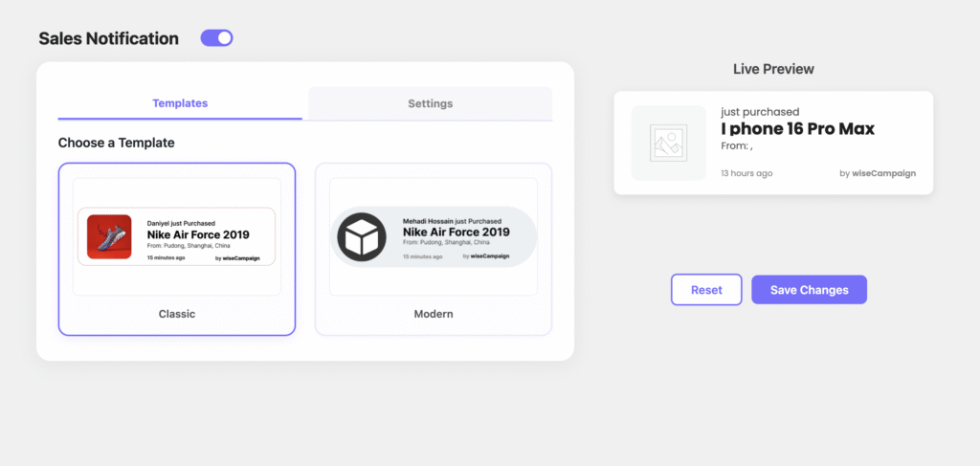The height and width of the screenshot is (466, 980).
Task: Click the Live Preview heading
Action: coord(773,69)
